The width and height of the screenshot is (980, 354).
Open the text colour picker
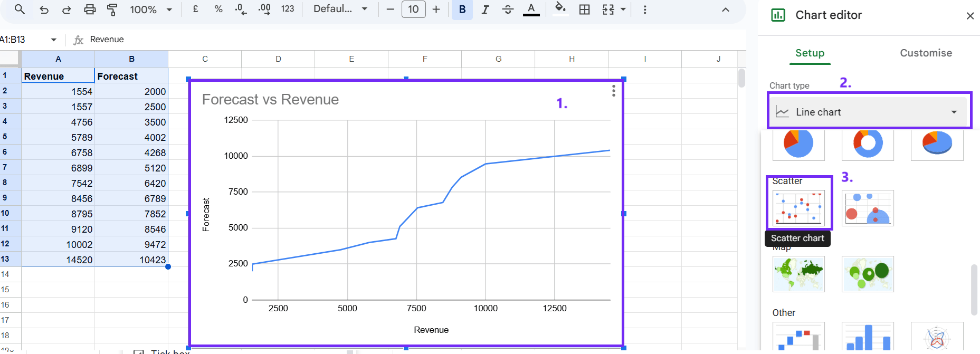tap(531, 9)
